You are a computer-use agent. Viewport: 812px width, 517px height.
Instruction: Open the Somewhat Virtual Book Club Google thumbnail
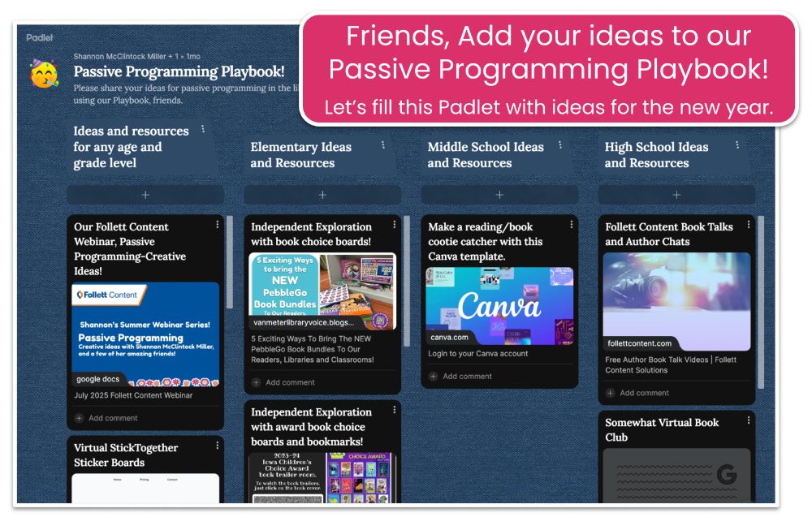coord(677,476)
